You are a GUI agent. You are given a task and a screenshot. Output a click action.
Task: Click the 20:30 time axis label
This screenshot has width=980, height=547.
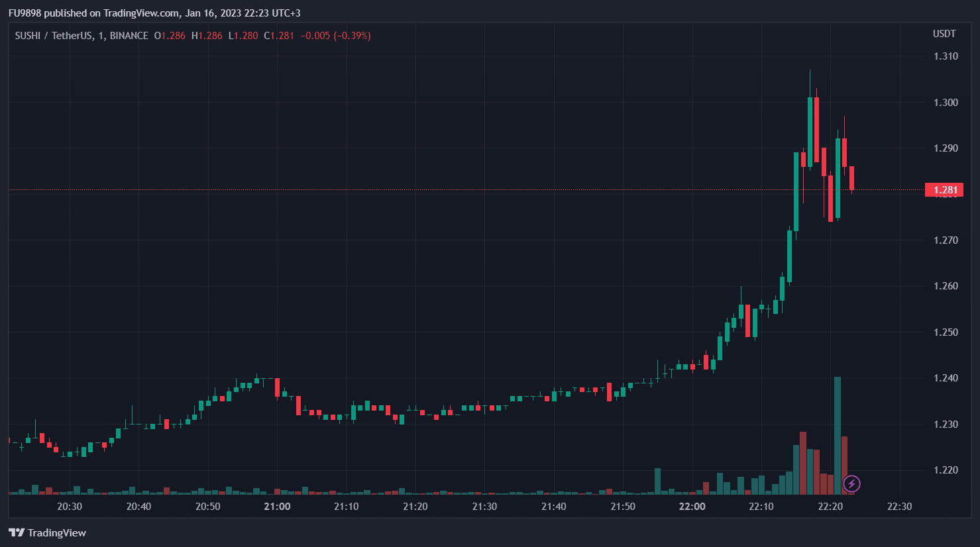pyautogui.click(x=70, y=507)
